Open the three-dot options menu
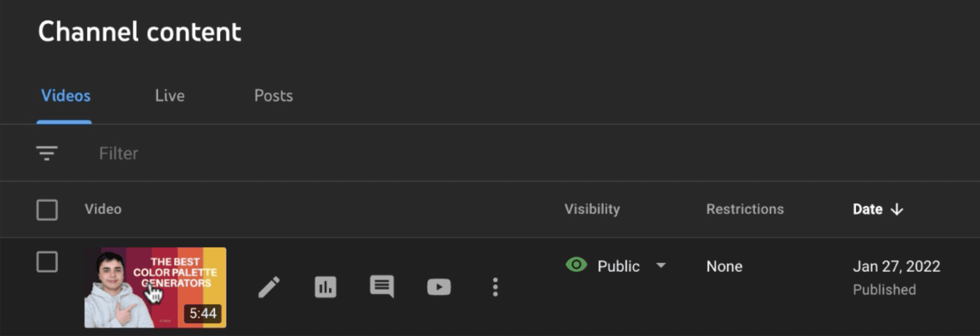 pos(495,287)
